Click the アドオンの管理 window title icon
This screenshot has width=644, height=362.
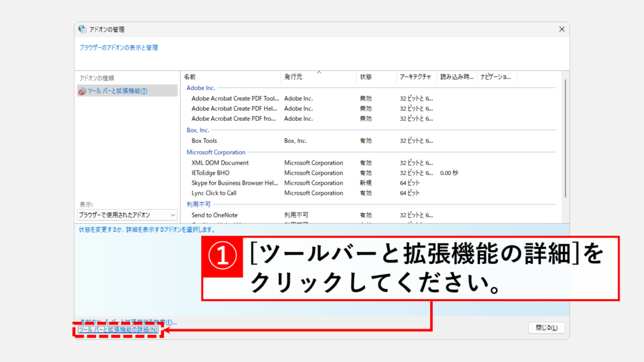tap(82, 29)
